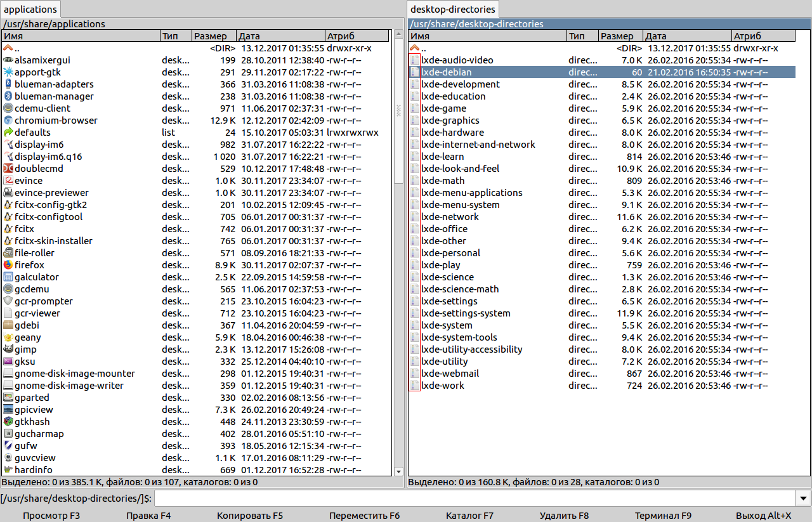This screenshot has width=812, height=522.
Task: Click the lxde-audio-video file icon
Action: 414,60
